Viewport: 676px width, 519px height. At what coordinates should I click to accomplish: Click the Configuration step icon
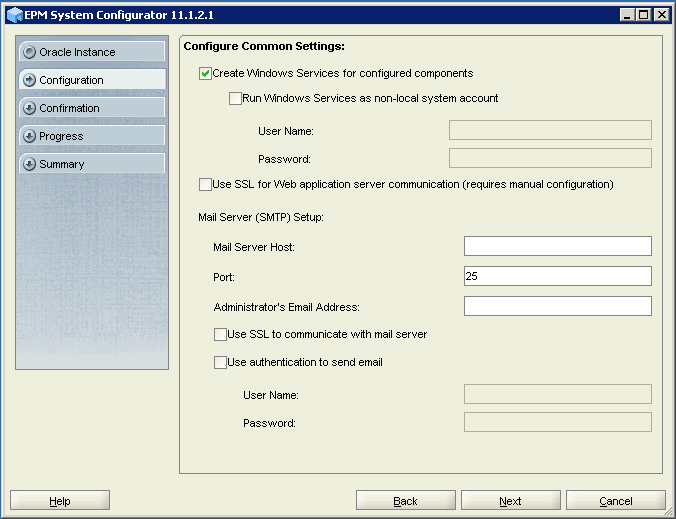[30, 80]
